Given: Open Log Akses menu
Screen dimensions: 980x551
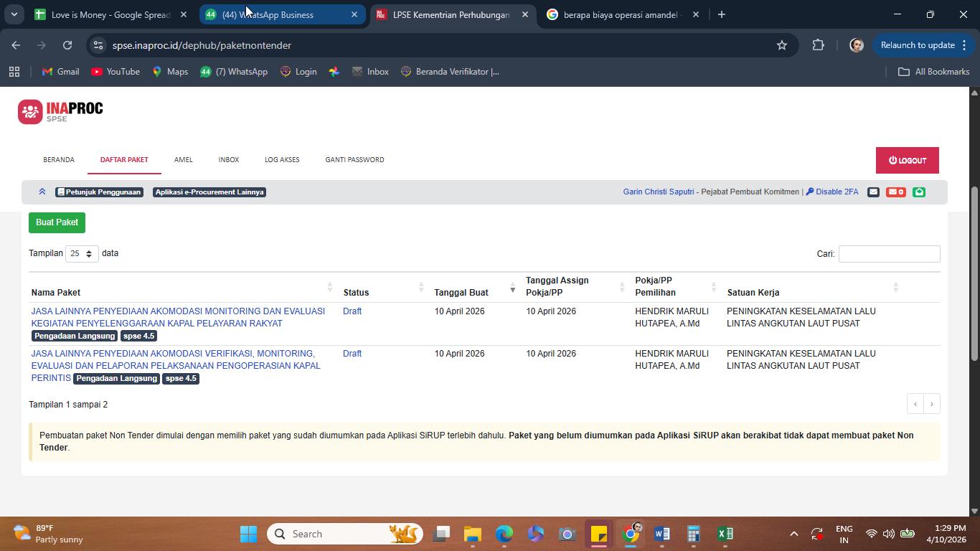Looking at the screenshot, I should click(282, 159).
